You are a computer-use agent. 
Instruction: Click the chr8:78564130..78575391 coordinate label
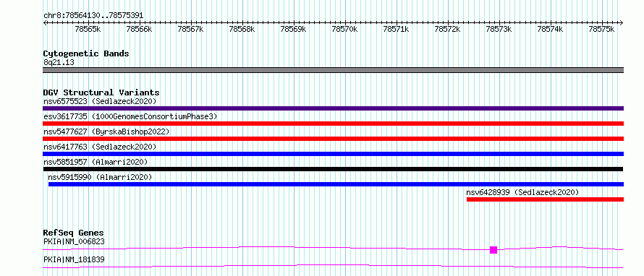point(93,16)
